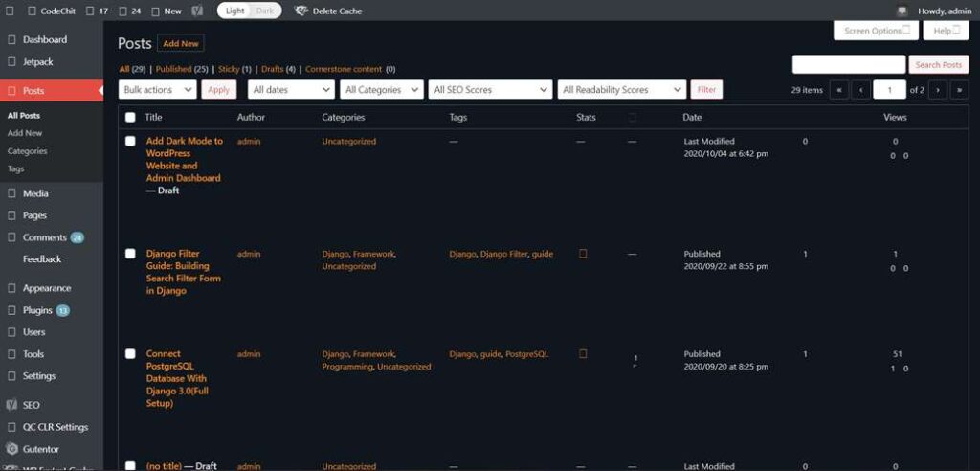The height and width of the screenshot is (471, 980).
Task: Open Feedback in the sidebar
Action: tap(42, 259)
